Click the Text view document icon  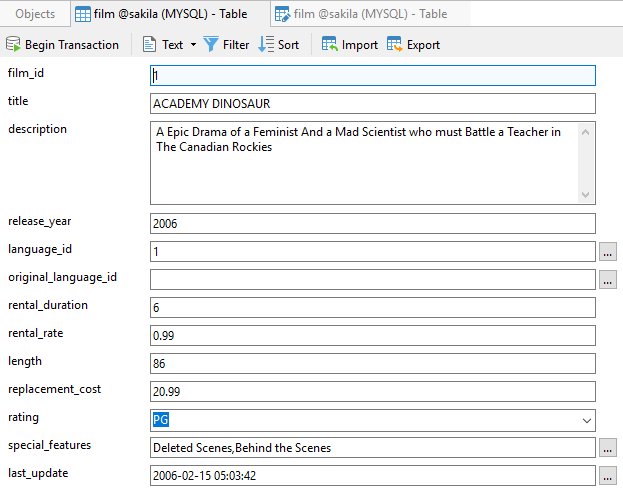click(149, 44)
